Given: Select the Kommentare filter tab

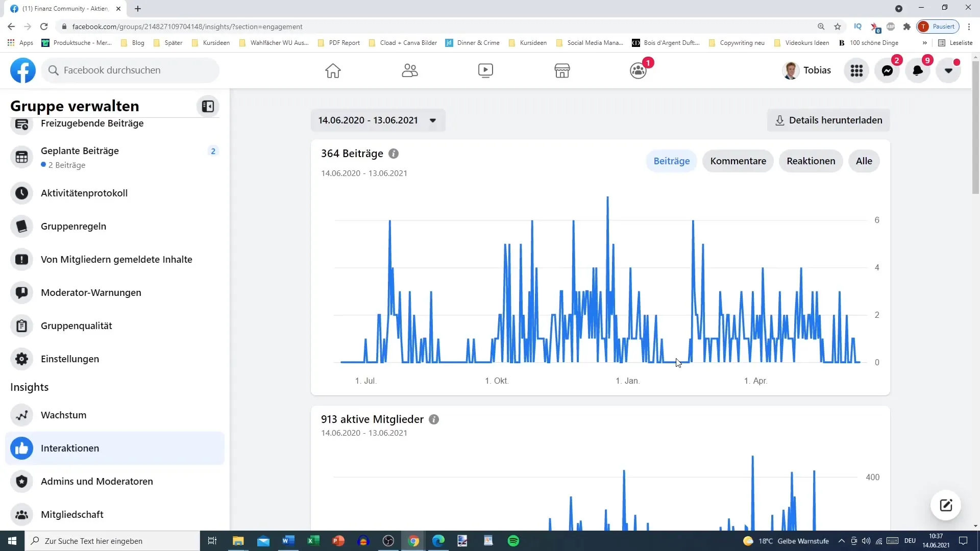Looking at the screenshot, I should coord(739,161).
